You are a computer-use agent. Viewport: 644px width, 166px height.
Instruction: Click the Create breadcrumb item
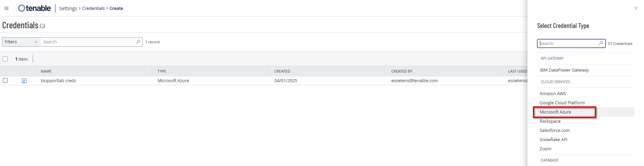(116, 8)
